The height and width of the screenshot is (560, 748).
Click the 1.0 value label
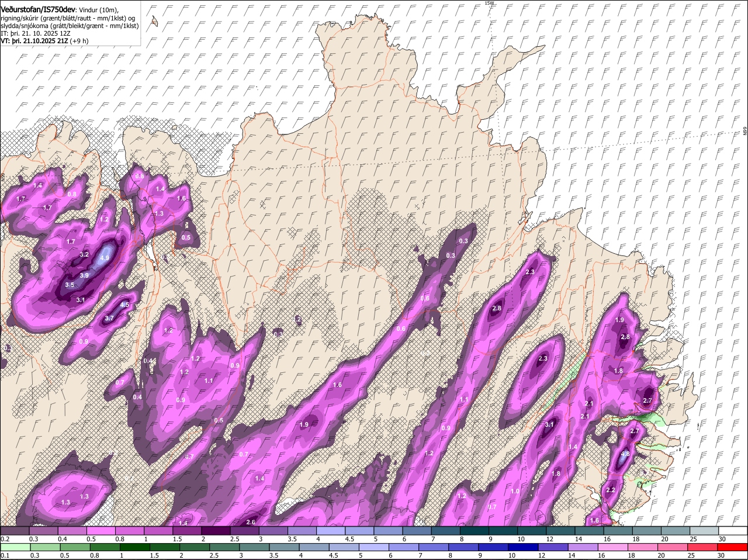515,492
